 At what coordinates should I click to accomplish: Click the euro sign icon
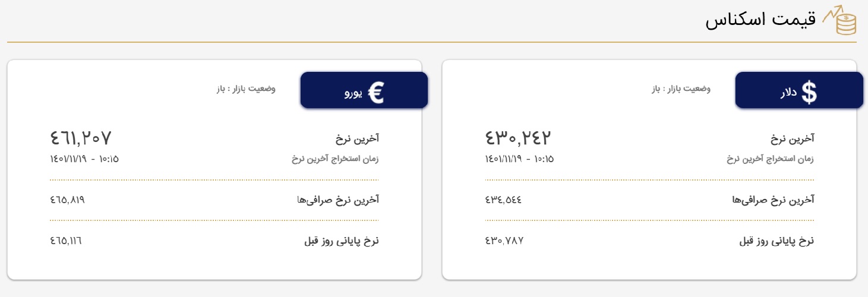click(375, 93)
